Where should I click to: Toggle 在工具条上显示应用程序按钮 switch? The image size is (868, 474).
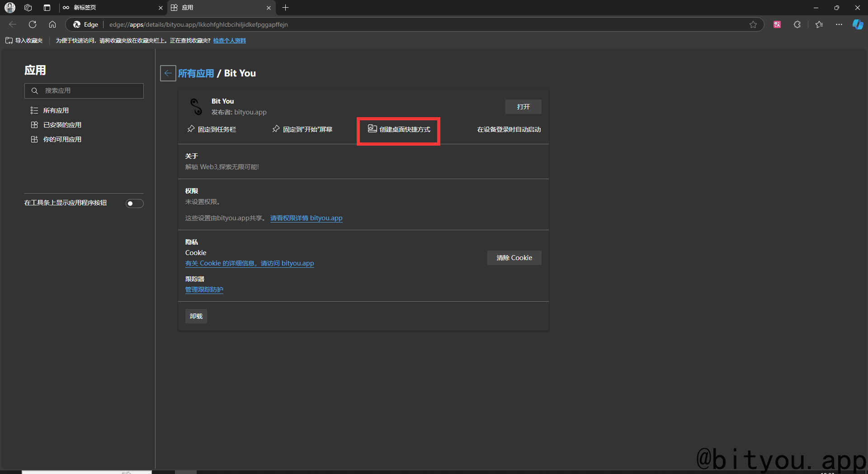pos(134,204)
